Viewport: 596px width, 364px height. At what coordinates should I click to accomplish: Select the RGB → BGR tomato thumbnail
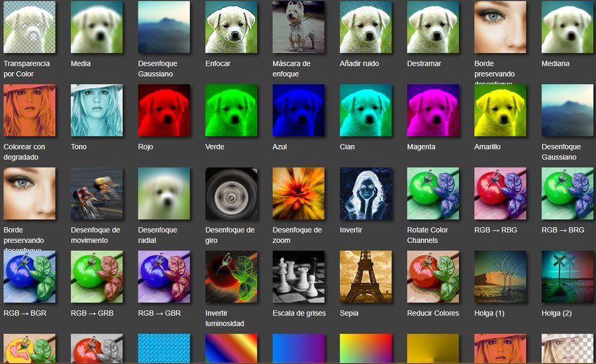click(x=29, y=277)
